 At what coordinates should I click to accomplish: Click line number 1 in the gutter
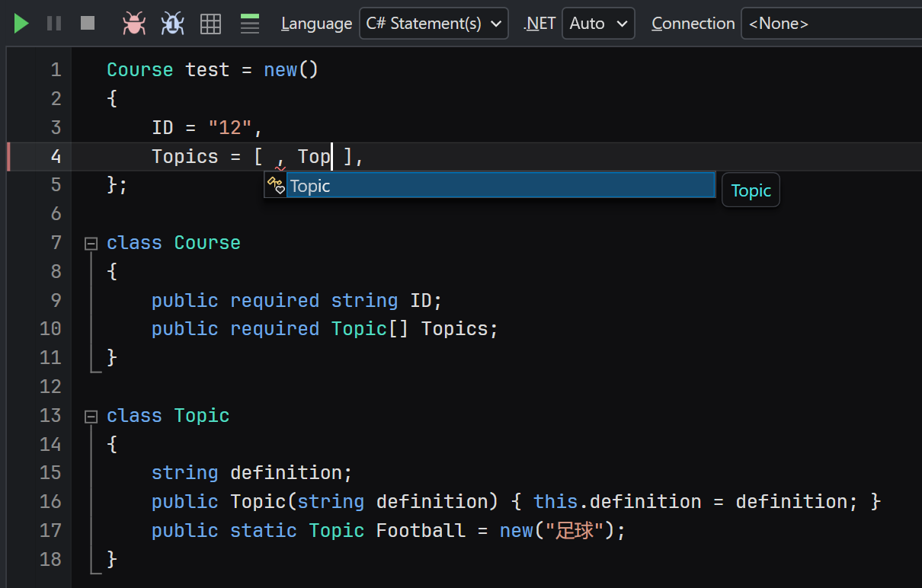(x=56, y=70)
